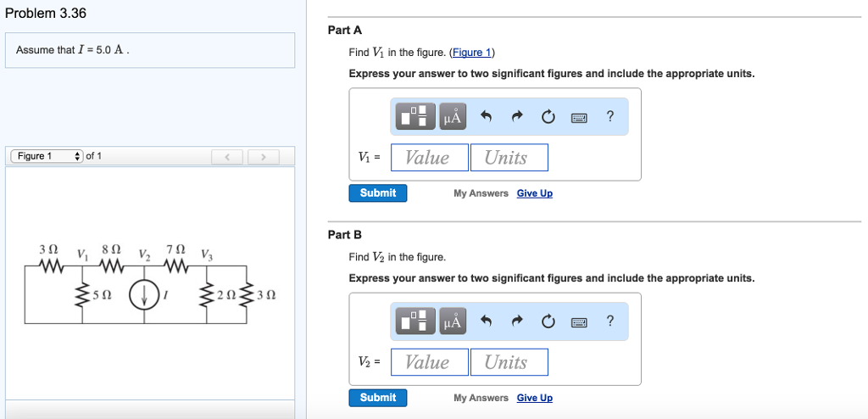Submit the Part A answer
This screenshot has width=868, height=419.
click(378, 193)
